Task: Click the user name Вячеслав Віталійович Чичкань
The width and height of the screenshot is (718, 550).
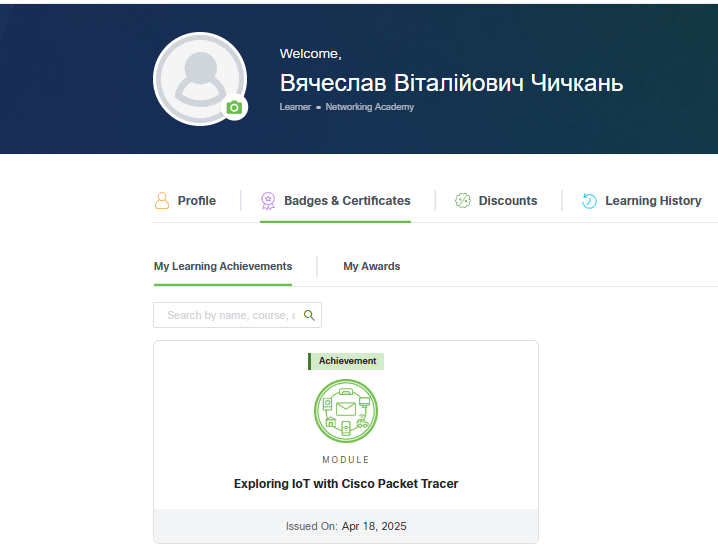Action: 451,83
